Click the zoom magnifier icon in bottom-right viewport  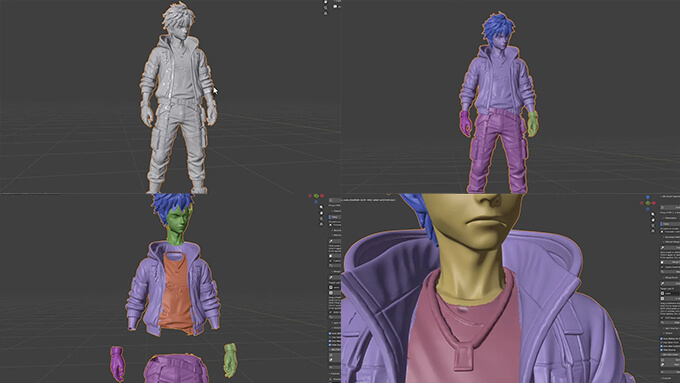[x=653, y=214]
